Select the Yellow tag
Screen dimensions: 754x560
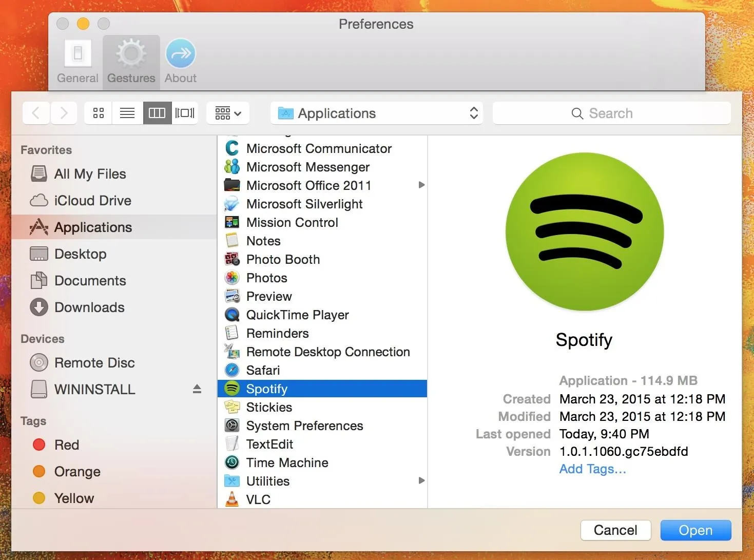click(114, 498)
